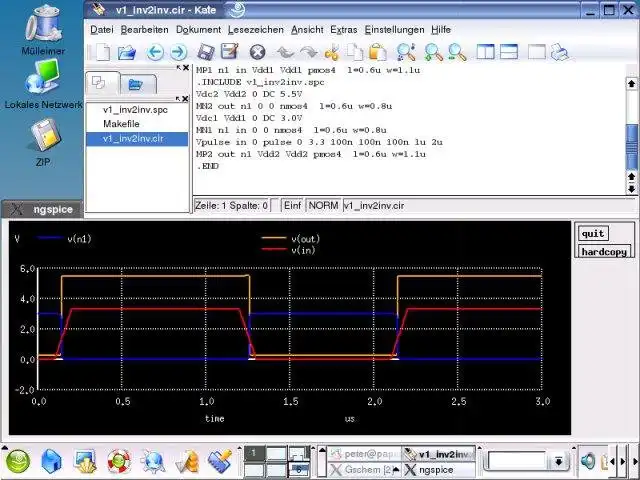
Task: Toggle the Einf insert mode indicator
Action: coord(292,205)
